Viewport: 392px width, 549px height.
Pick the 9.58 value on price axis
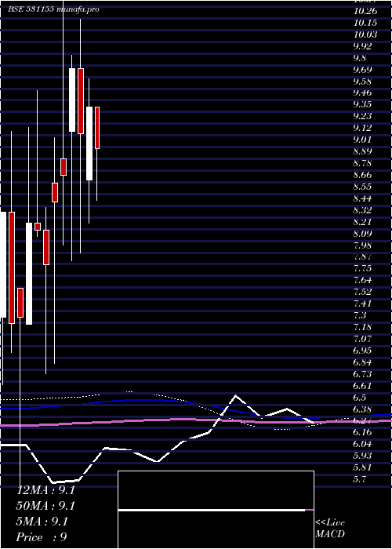[363, 82]
